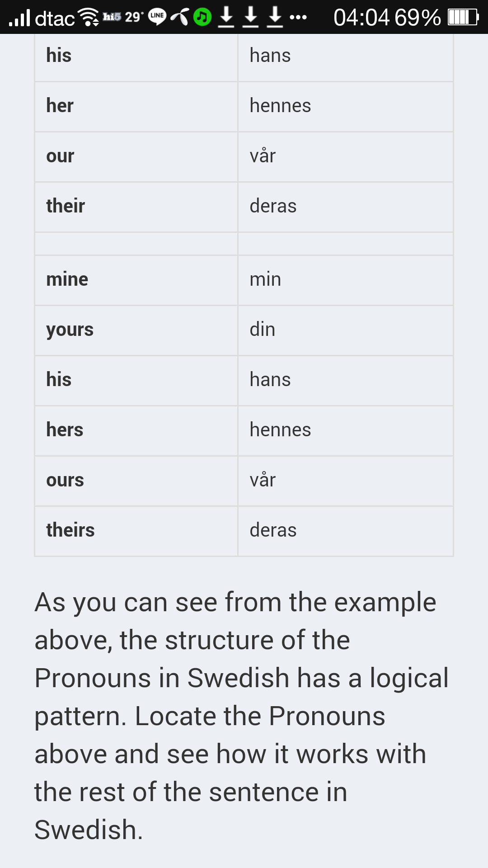Tap the more notifications dots icon
The height and width of the screenshot is (868, 488).
tap(298, 18)
